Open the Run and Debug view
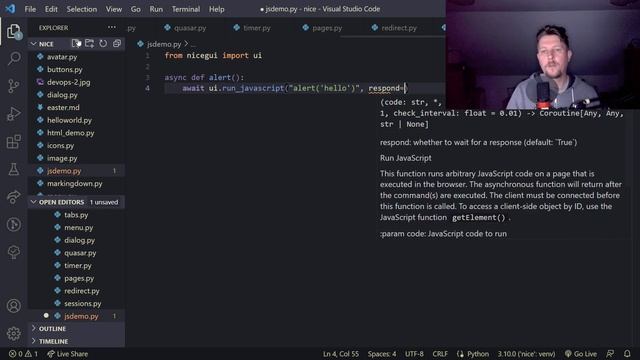 (x=13, y=114)
